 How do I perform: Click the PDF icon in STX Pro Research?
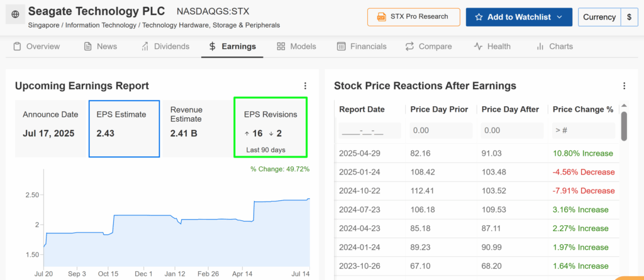(382, 17)
